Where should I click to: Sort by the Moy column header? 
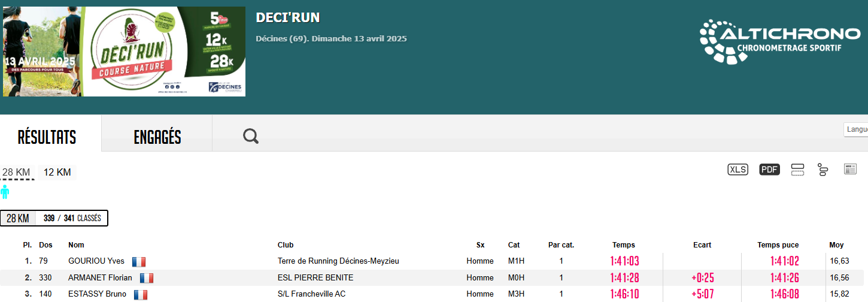click(836, 245)
